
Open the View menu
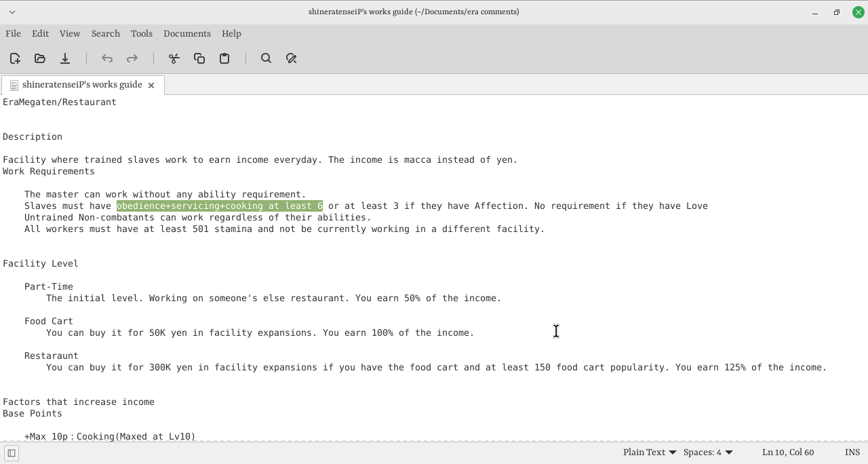(x=70, y=33)
